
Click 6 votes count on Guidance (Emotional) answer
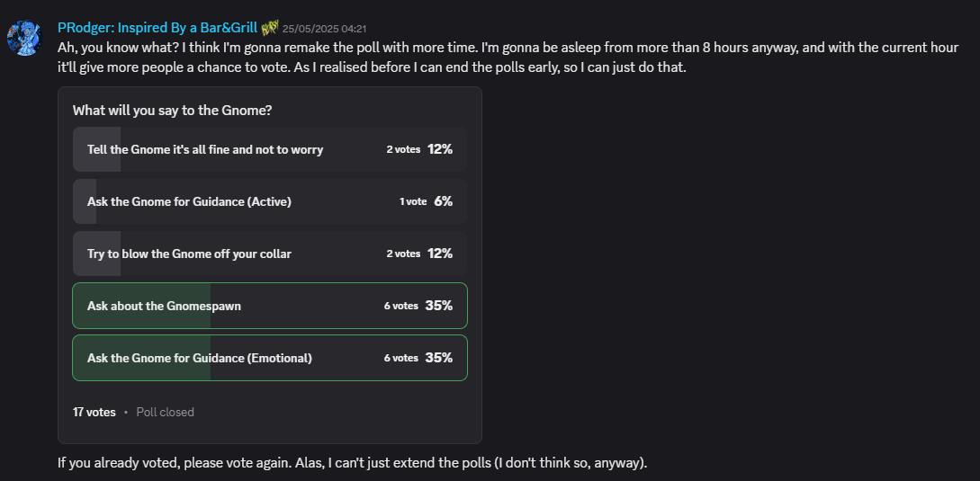[401, 358]
